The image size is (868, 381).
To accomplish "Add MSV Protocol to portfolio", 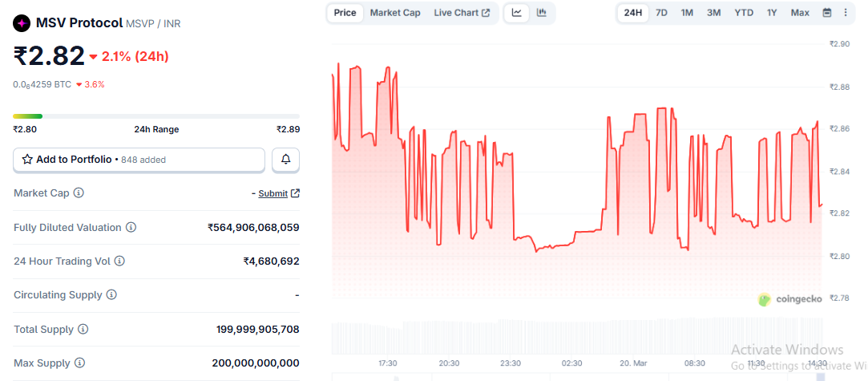I will (139, 160).
